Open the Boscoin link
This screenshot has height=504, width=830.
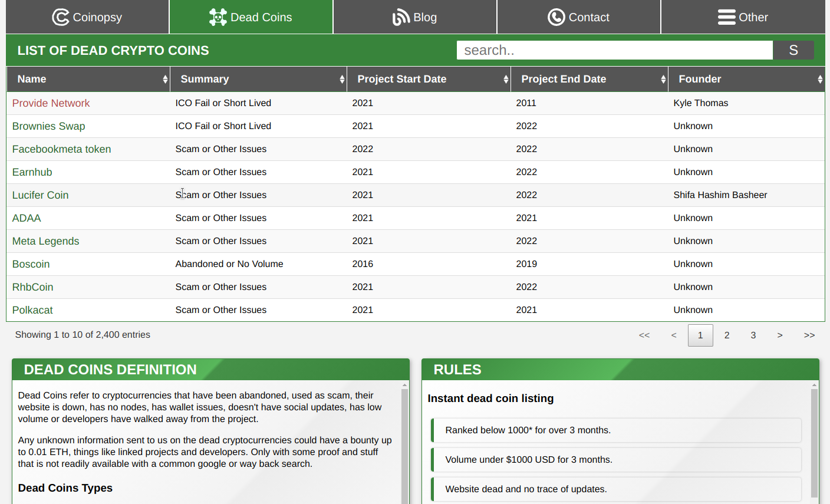point(31,264)
